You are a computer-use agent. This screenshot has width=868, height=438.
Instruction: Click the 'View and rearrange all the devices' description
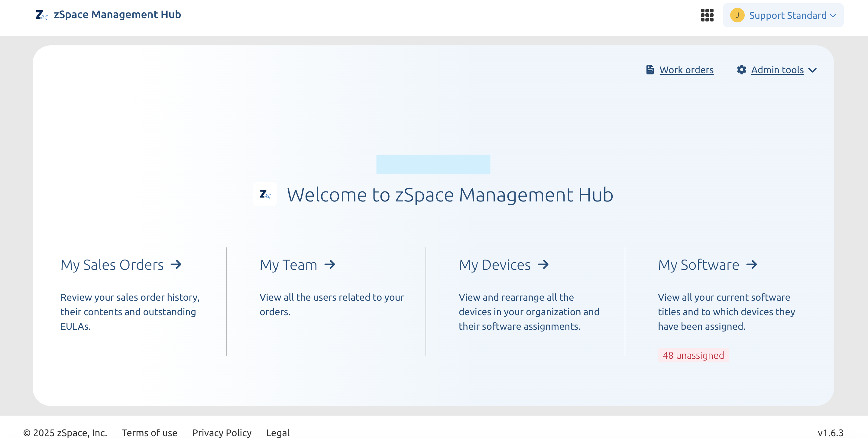point(529,312)
